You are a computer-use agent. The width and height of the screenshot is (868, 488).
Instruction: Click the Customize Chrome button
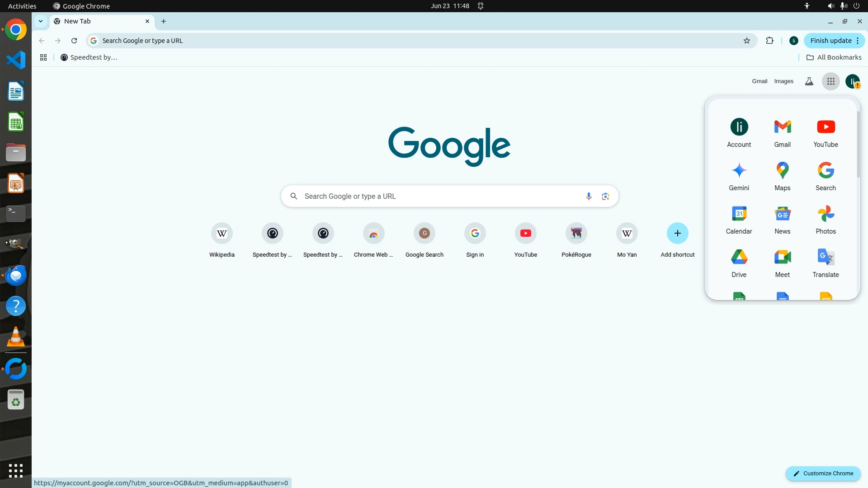point(823,473)
